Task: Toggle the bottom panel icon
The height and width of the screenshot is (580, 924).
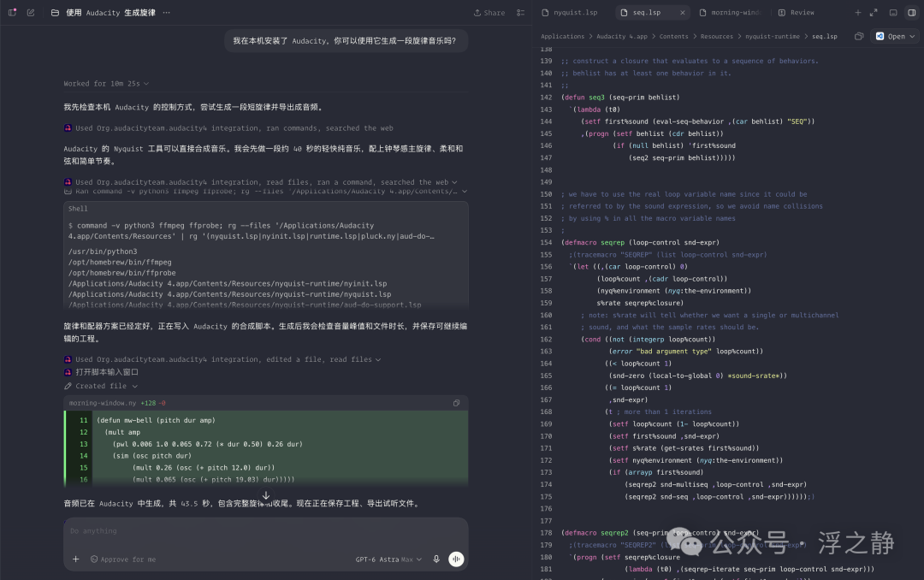Action: point(893,12)
